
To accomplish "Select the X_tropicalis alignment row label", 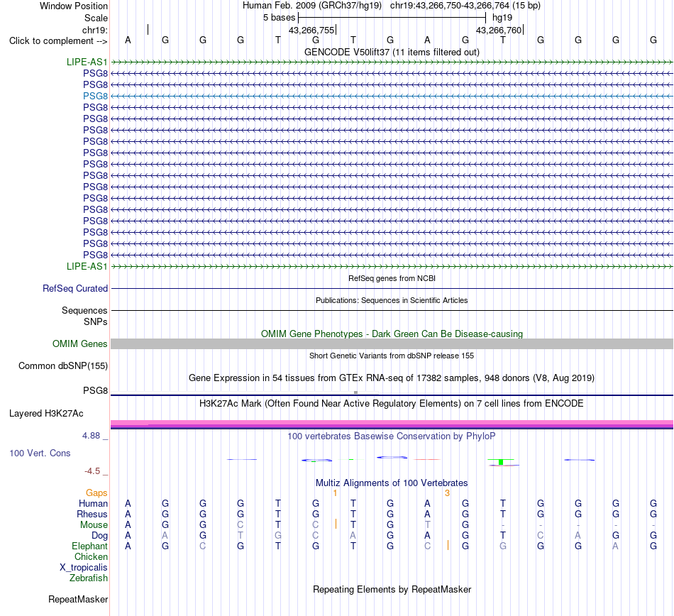I will pos(84,568).
